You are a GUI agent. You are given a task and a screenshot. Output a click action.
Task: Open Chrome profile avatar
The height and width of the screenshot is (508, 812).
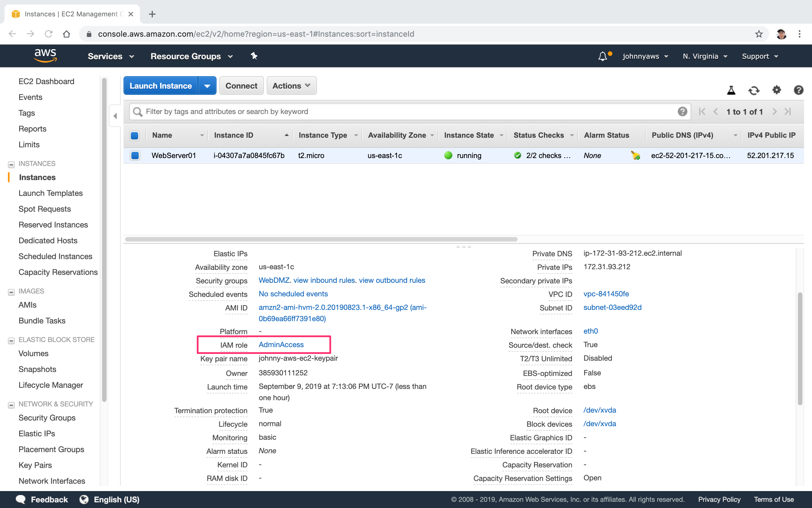click(781, 34)
